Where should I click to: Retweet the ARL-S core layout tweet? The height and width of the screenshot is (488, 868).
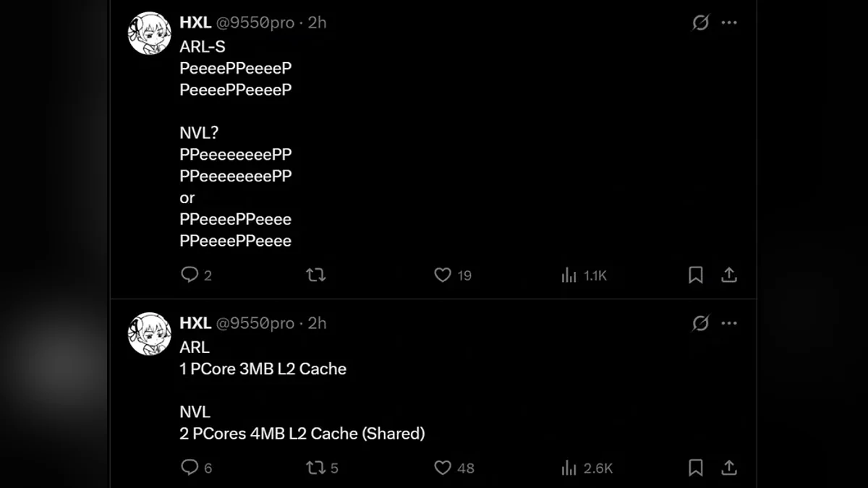pos(315,275)
